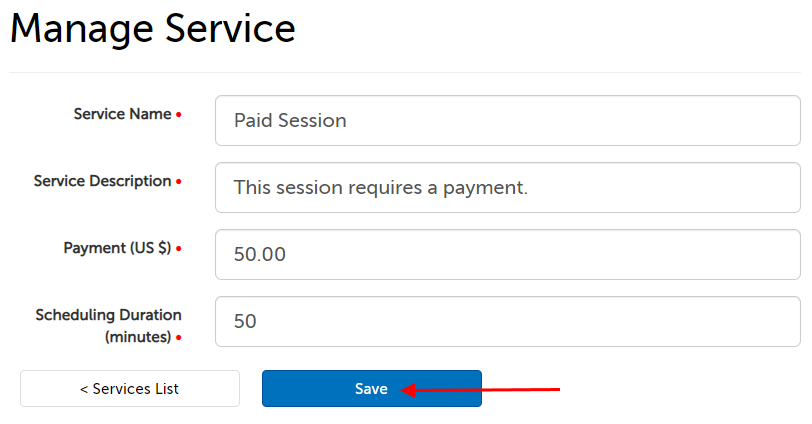Click red required dot beside Service Description
Image resolution: width=812 pixels, height=424 pixels.
point(179,183)
